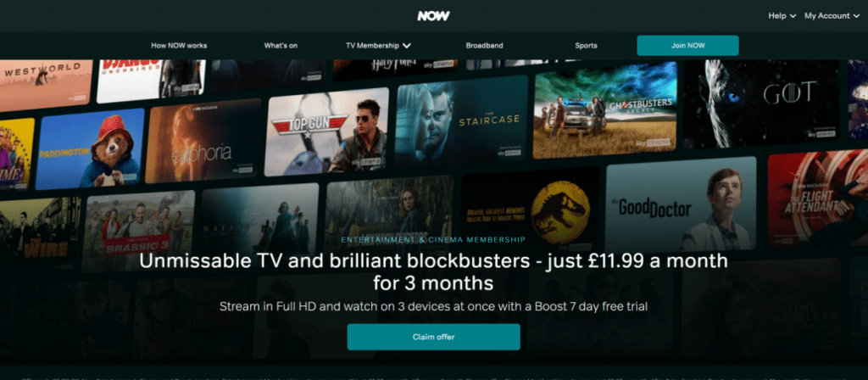Choose The Staircase thumbnail
This screenshot has height=380, width=868.
(x=461, y=120)
